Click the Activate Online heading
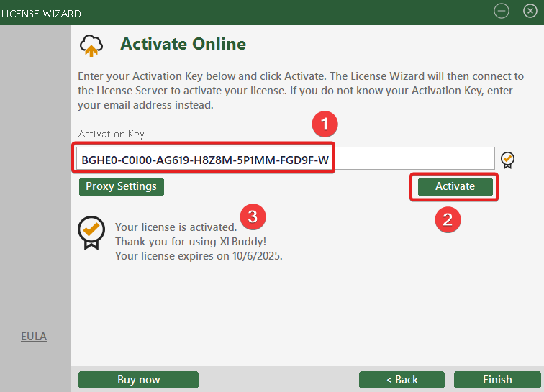Screen dimensions: 544x392 click(183, 44)
